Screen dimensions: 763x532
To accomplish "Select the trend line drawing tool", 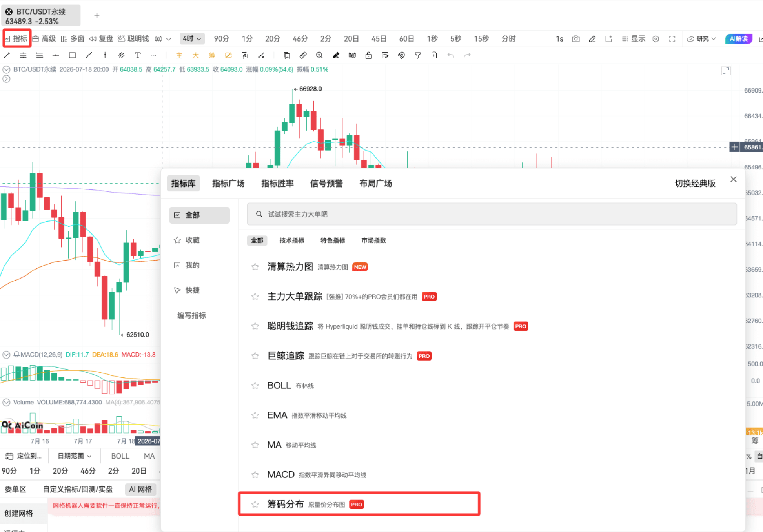I will pyautogui.click(x=7, y=55).
